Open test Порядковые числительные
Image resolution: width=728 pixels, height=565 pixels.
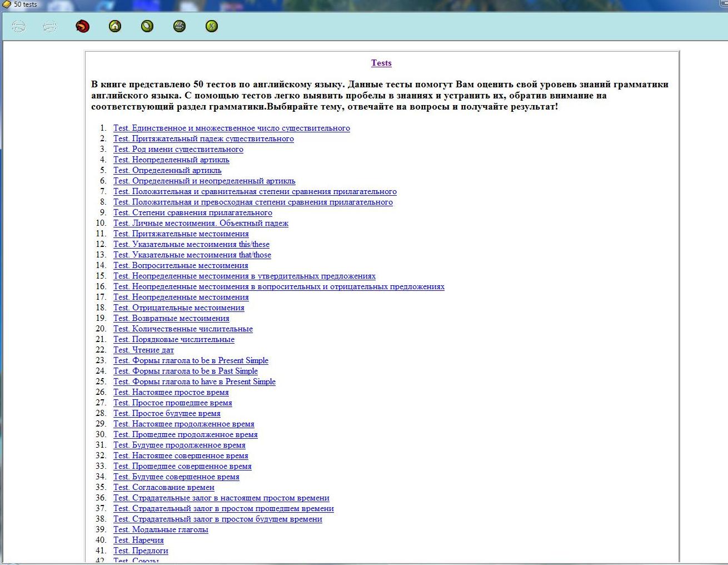174,339
